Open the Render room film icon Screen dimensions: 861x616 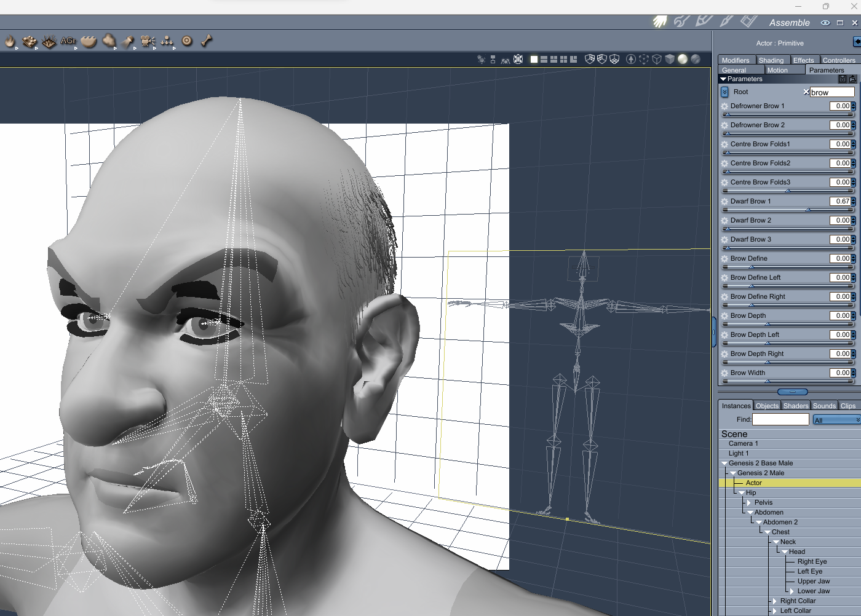click(x=748, y=22)
